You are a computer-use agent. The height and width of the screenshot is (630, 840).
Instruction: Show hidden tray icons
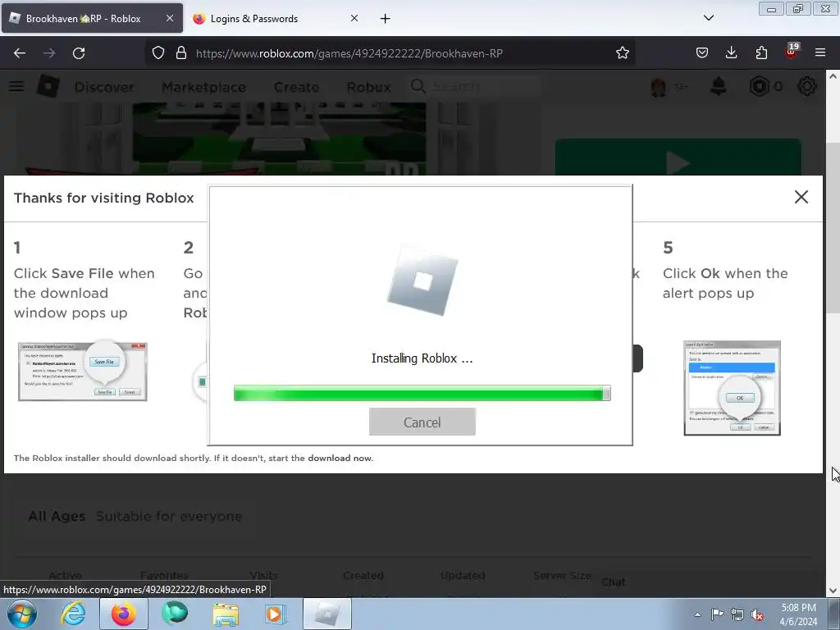[x=697, y=614]
